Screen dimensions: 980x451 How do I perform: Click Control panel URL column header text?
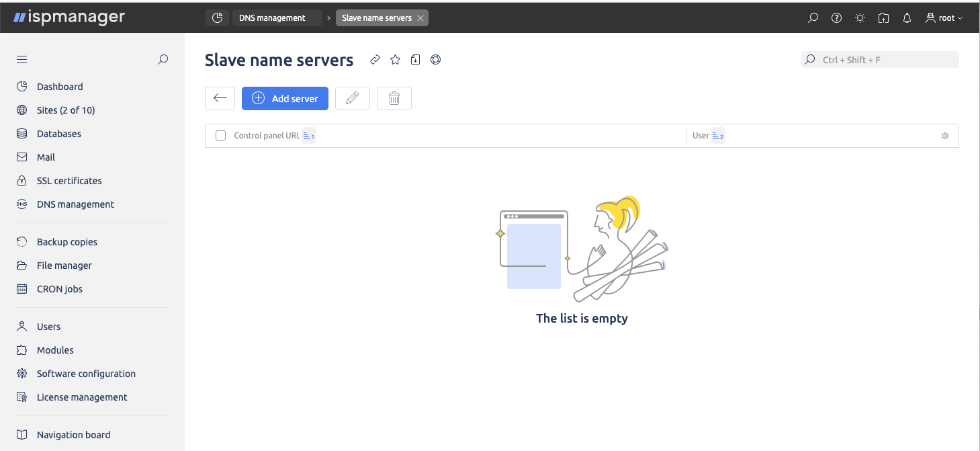(x=267, y=136)
